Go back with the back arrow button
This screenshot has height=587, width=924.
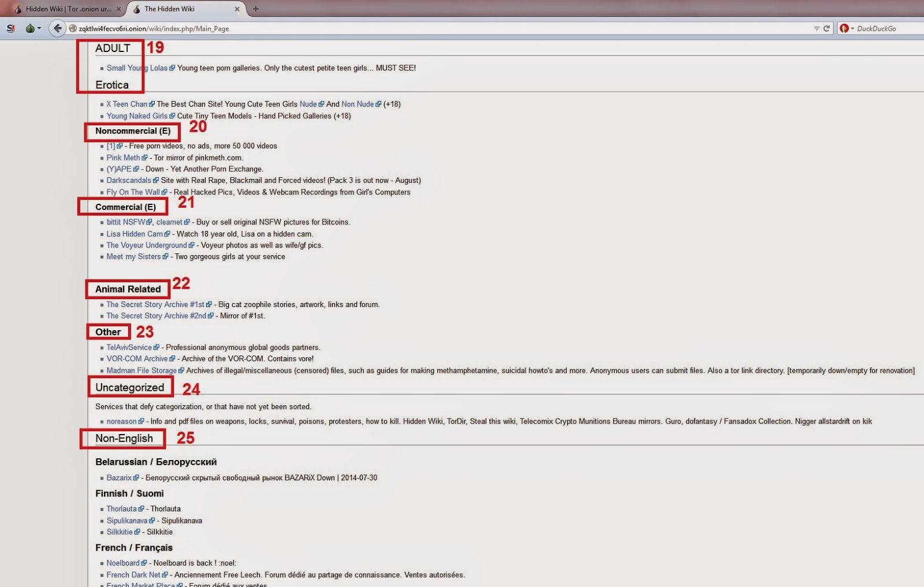pos(57,28)
